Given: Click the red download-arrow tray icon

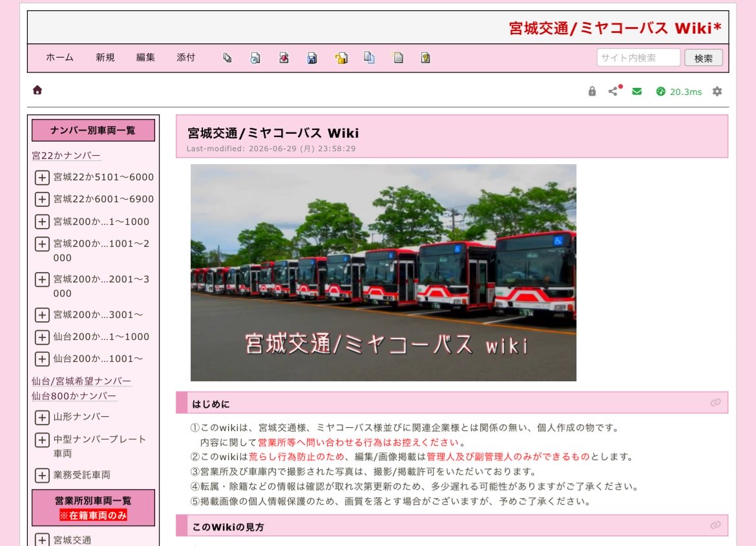Looking at the screenshot, I should tap(284, 58).
